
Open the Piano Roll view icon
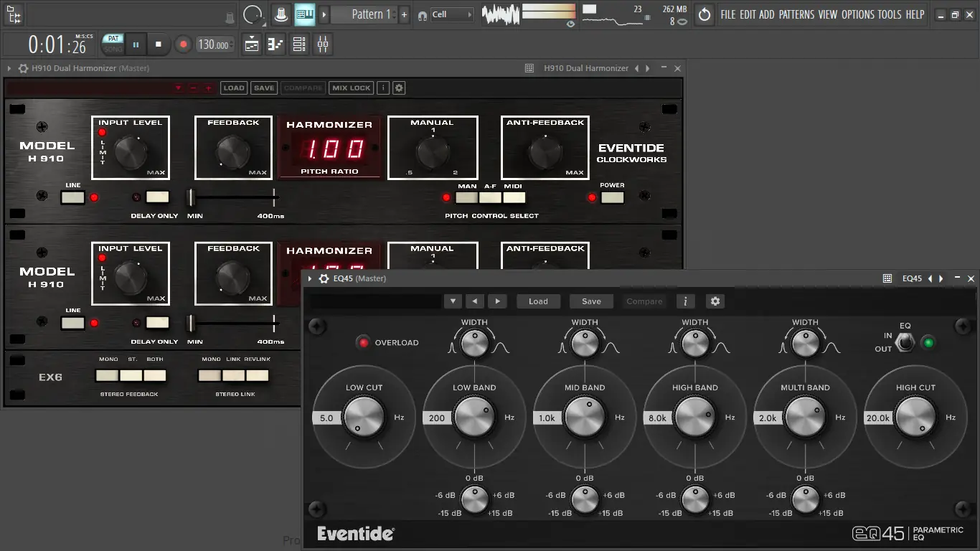275,44
